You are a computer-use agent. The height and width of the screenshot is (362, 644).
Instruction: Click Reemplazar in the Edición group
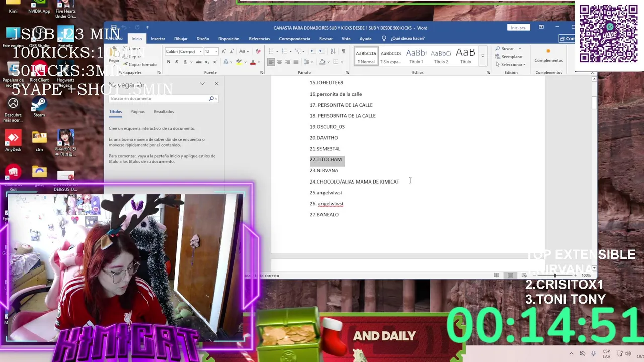pos(509,57)
